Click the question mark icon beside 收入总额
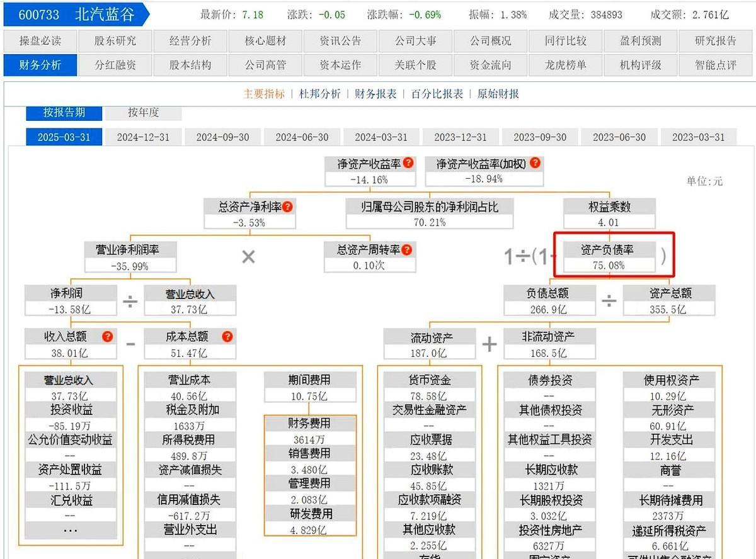This screenshot has height=559, width=756. coord(108,337)
